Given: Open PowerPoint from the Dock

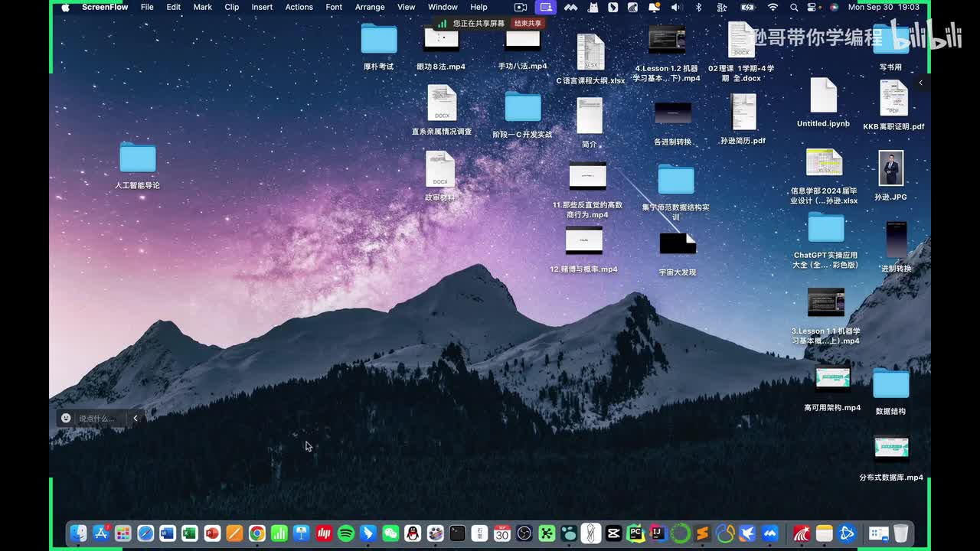Looking at the screenshot, I should point(212,533).
